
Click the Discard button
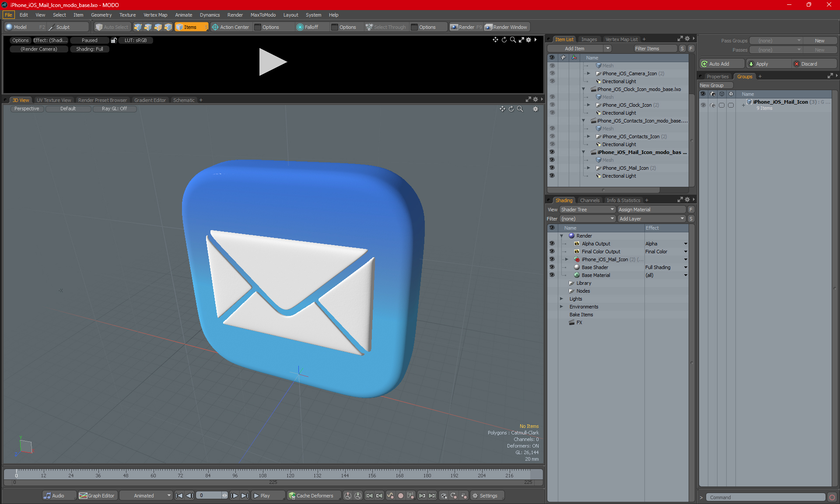pos(814,64)
